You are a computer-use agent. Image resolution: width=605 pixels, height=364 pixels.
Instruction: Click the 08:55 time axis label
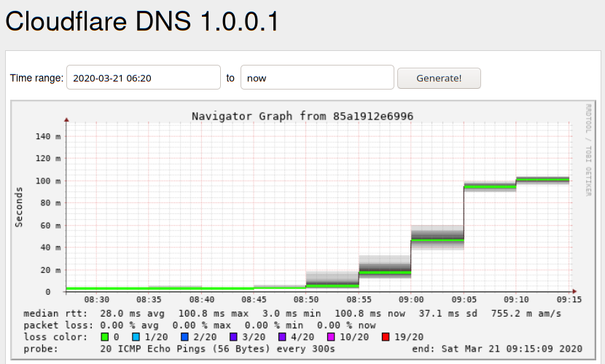pyautogui.click(x=359, y=299)
